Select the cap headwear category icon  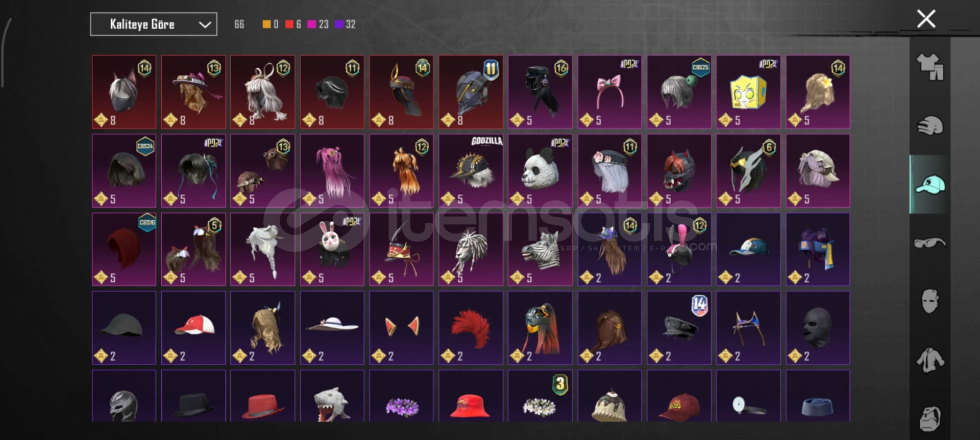(x=930, y=184)
